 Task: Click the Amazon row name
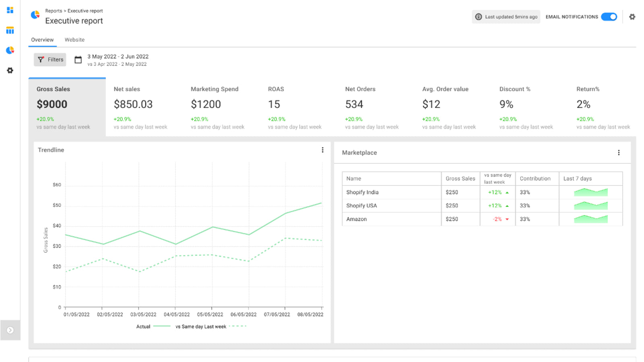[x=357, y=219]
